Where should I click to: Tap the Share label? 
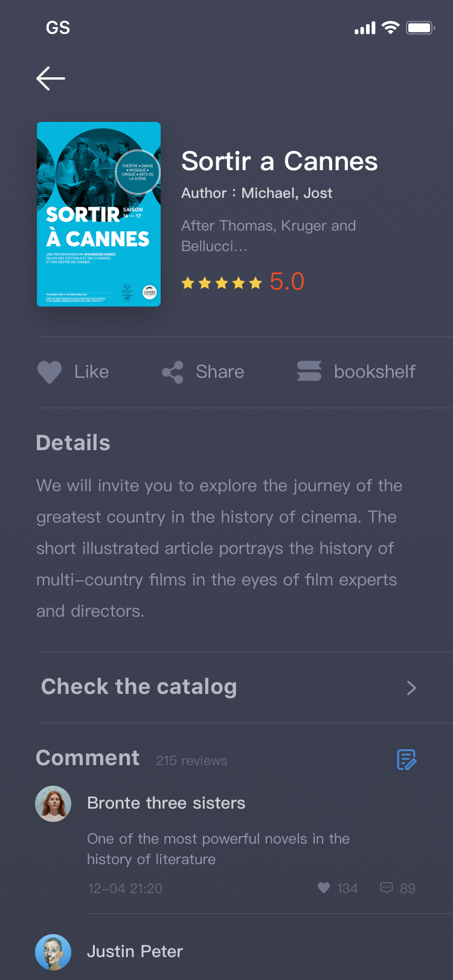(220, 372)
